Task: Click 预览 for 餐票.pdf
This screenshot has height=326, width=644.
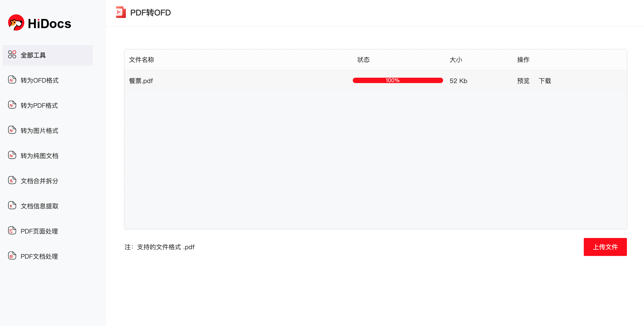Action: 523,81
